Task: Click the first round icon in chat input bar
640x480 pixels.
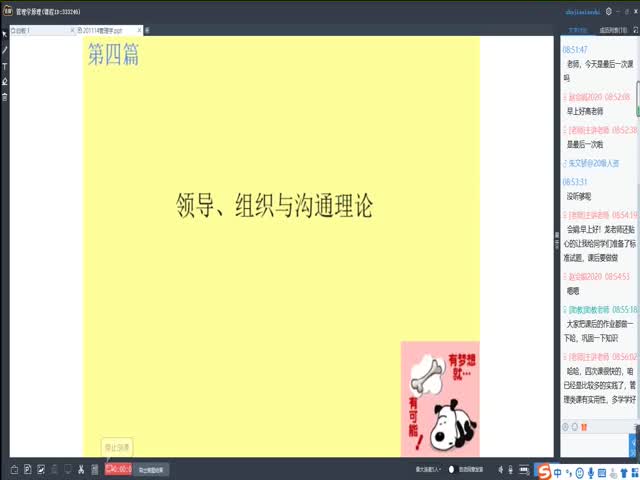Action: click(x=566, y=427)
